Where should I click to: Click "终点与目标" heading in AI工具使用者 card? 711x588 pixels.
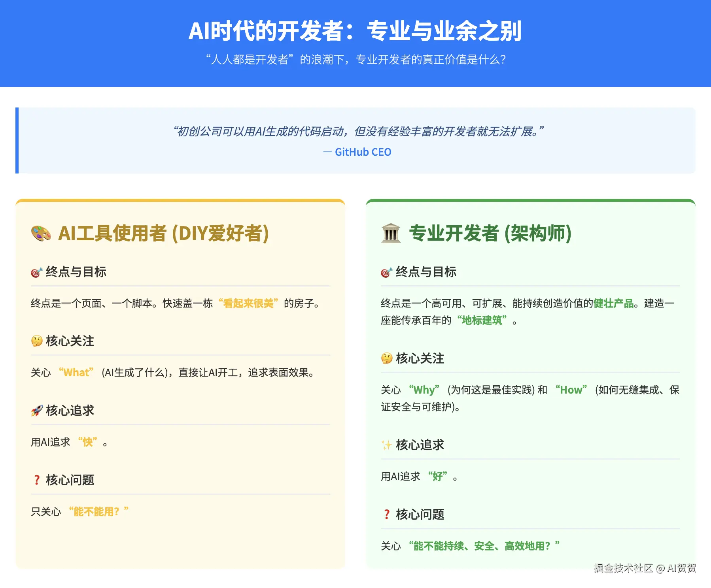(76, 272)
